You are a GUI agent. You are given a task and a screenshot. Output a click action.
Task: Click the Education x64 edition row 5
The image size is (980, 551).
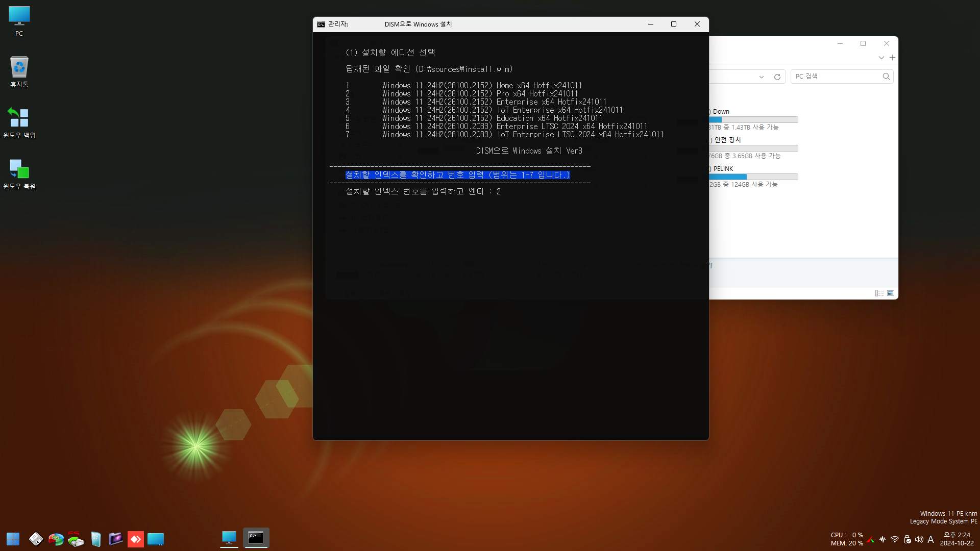[x=474, y=118]
